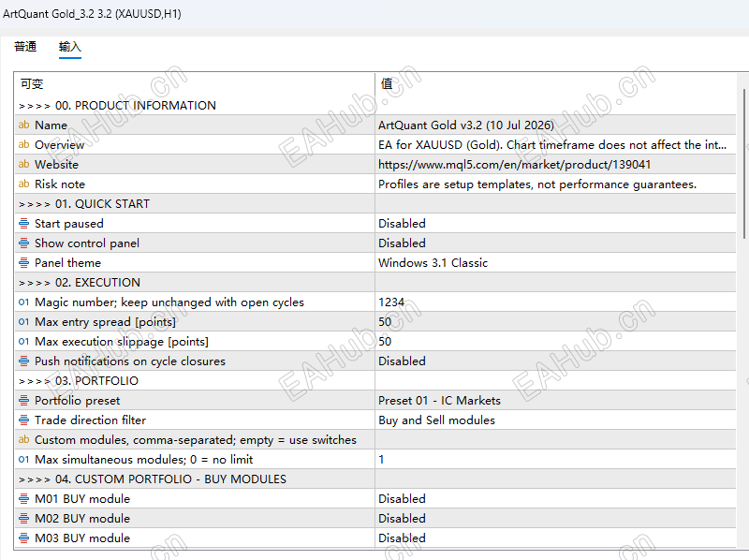This screenshot has height=560, width=749.
Task: Select the 02. EXECUTION section row
Action: (375, 283)
